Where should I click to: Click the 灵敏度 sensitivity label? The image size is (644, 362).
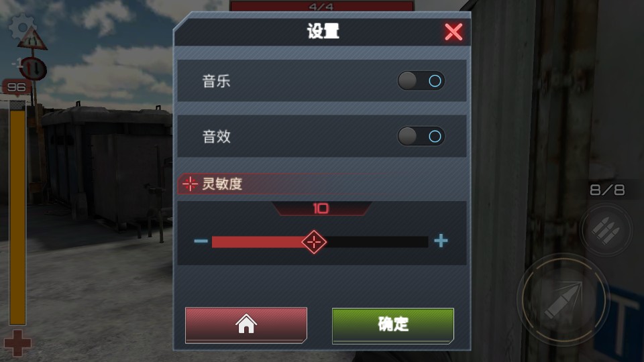click(x=222, y=184)
